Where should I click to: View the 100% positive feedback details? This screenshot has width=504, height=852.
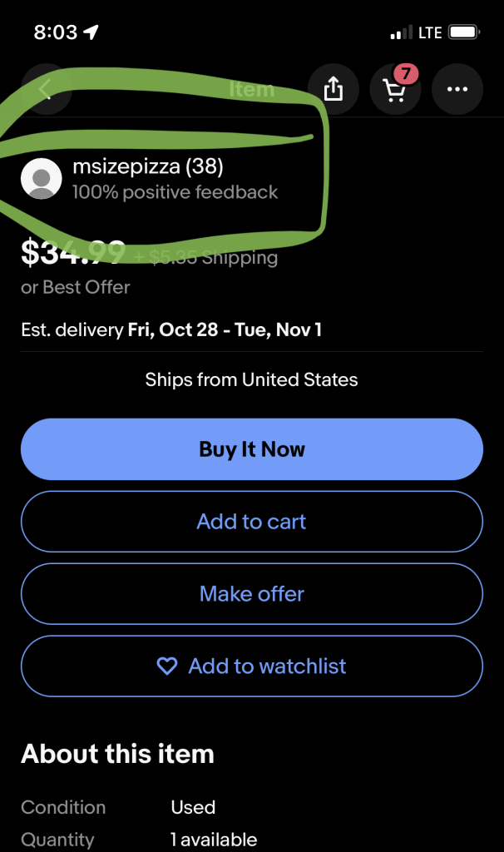click(175, 192)
